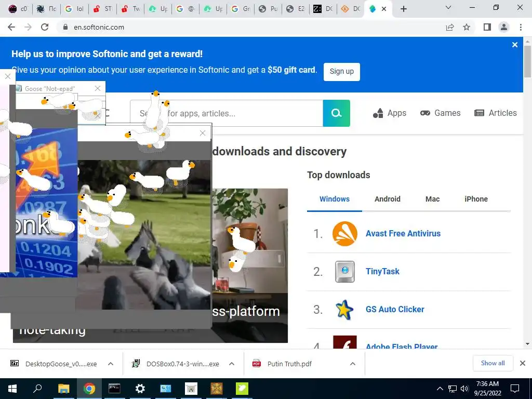Open Articles section in Softonic header
Viewport: 532px width, 399px height.
click(x=495, y=113)
